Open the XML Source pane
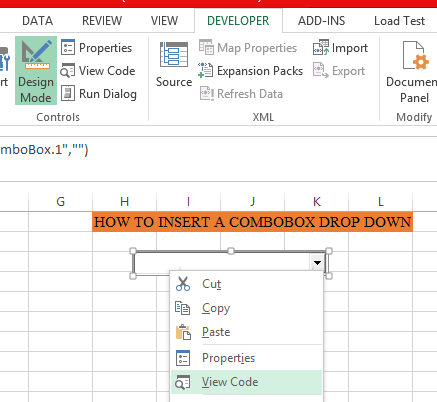This screenshot has height=402, width=437. point(174,65)
